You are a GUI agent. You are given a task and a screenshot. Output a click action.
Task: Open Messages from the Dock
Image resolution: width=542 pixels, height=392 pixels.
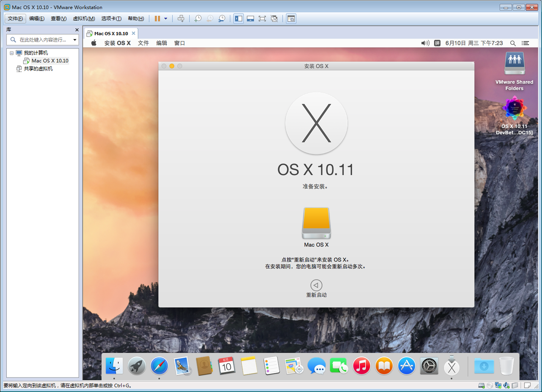317,365
